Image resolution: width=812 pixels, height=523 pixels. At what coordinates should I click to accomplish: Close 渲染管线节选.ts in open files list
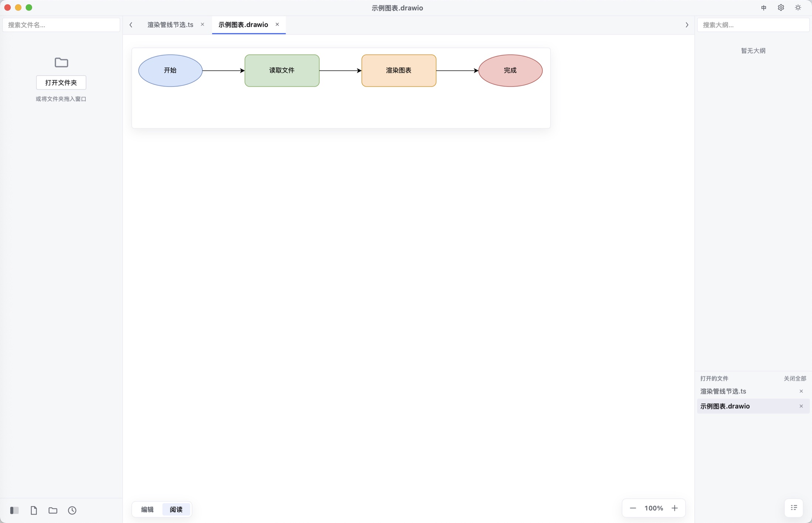(x=801, y=391)
